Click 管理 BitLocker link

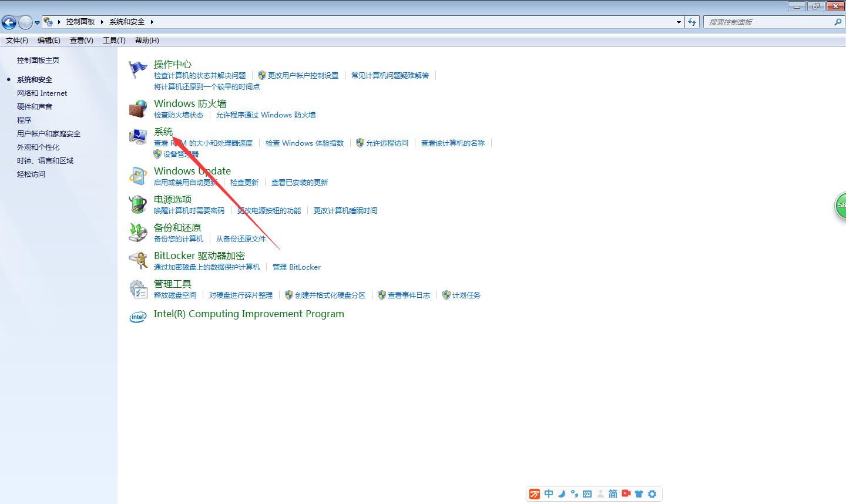[297, 267]
